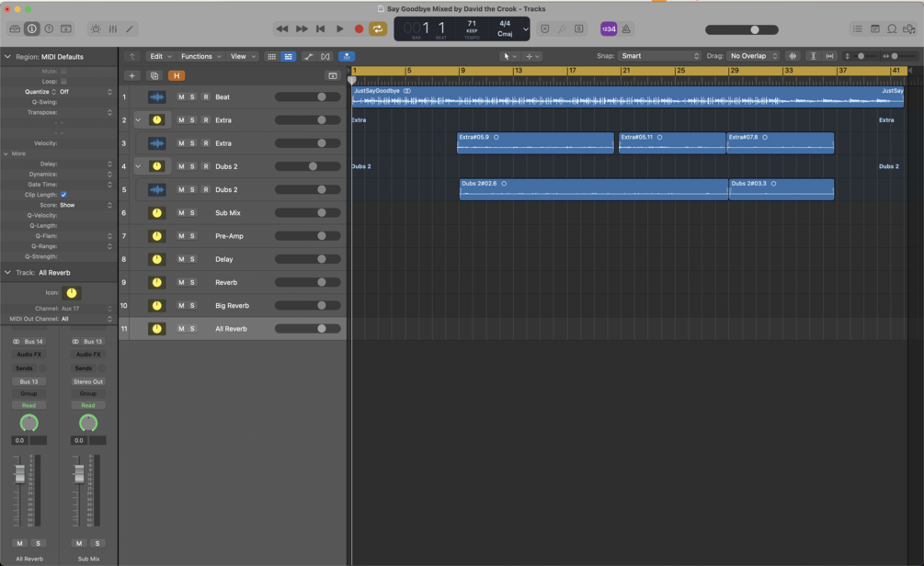Toggle the blue Catch Playhead button
924x566 pixels.
tap(347, 57)
